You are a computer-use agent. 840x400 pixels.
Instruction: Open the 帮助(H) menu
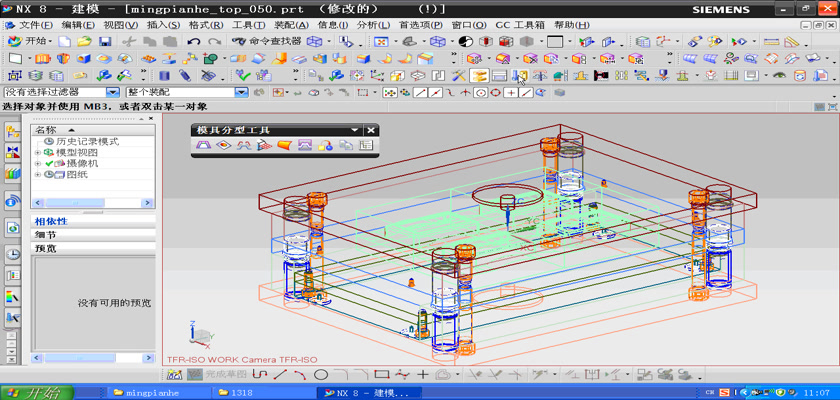coord(572,25)
